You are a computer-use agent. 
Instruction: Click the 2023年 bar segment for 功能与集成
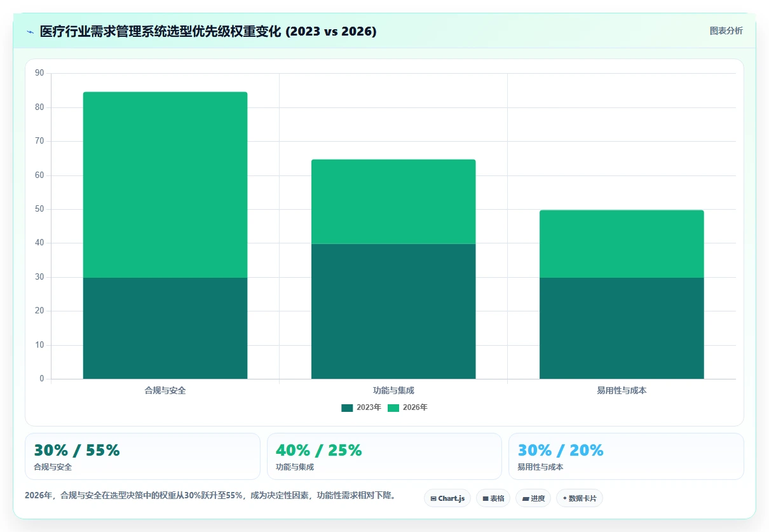tap(393, 311)
